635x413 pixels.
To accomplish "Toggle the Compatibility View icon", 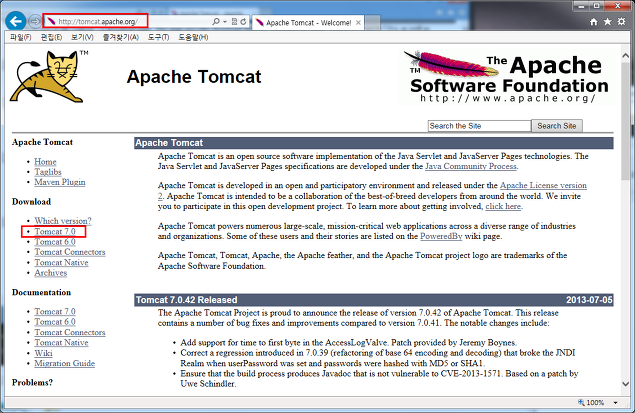I will click(x=234, y=21).
